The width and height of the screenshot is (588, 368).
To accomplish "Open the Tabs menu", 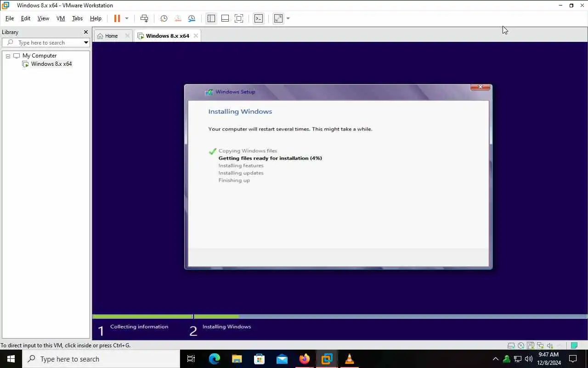I will tap(77, 18).
